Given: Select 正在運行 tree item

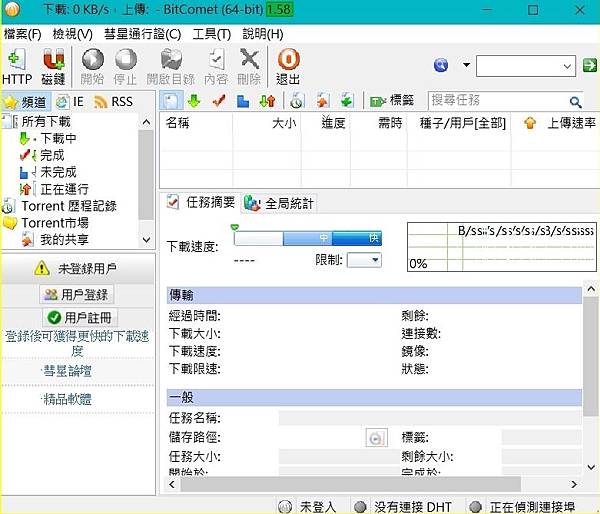Looking at the screenshot, I should (x=64, y=189).
